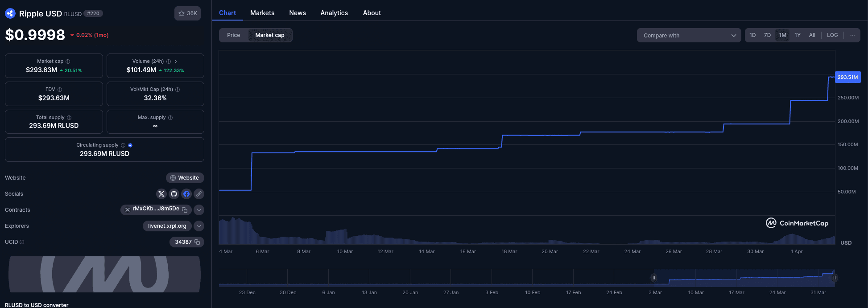Show Max. supply info icon
The image size is (868, 308).
[170, 118]
